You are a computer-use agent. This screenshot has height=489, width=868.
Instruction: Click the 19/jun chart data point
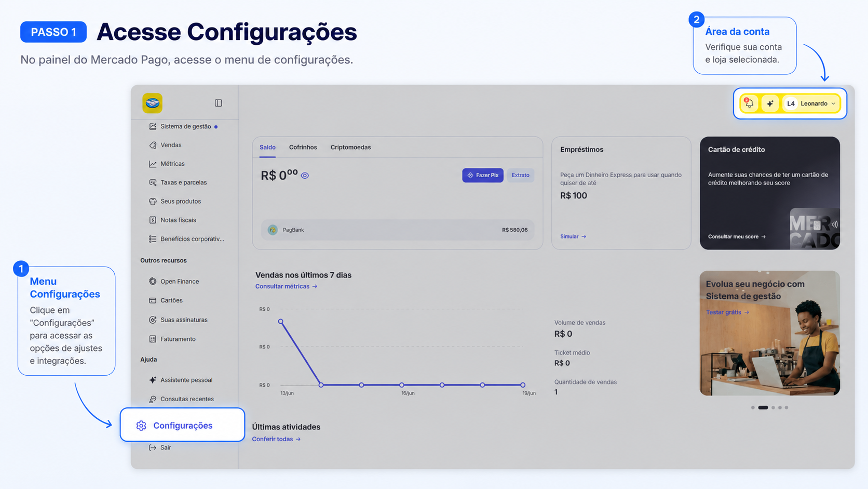(x=523, y=385)
